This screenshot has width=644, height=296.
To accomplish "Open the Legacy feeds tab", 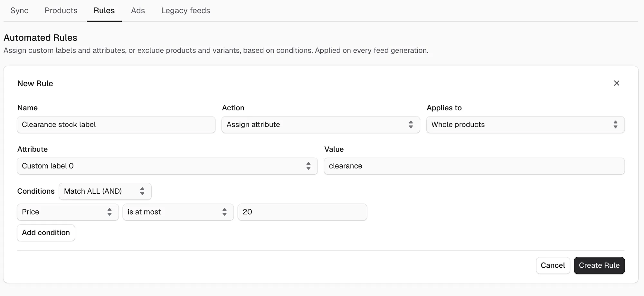I will 186,11.
